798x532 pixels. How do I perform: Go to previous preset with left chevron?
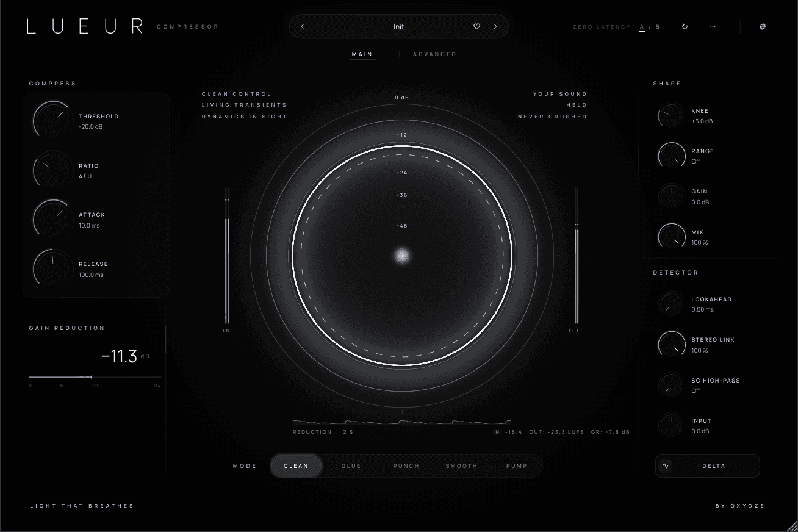(303, 27)
